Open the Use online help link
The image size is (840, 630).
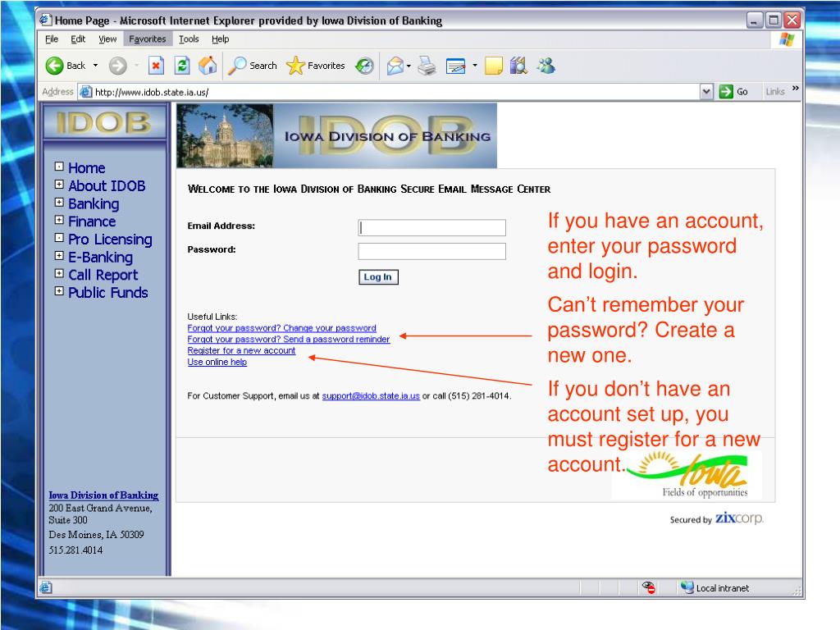click(x=217, y=362)
